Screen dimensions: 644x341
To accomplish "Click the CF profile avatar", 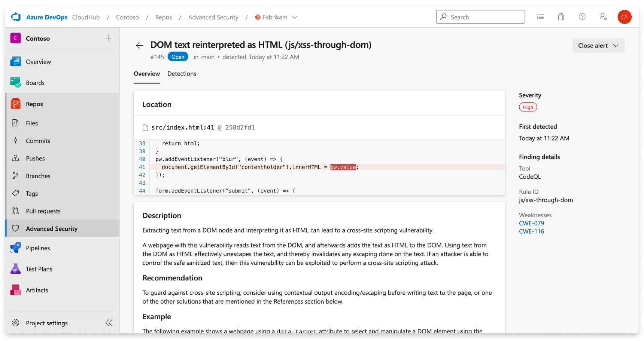I will 624,17.
